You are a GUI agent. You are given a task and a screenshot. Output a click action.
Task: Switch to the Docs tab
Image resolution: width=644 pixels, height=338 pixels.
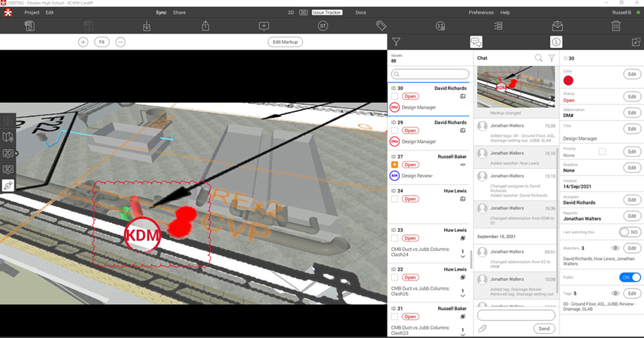(360, 12)
